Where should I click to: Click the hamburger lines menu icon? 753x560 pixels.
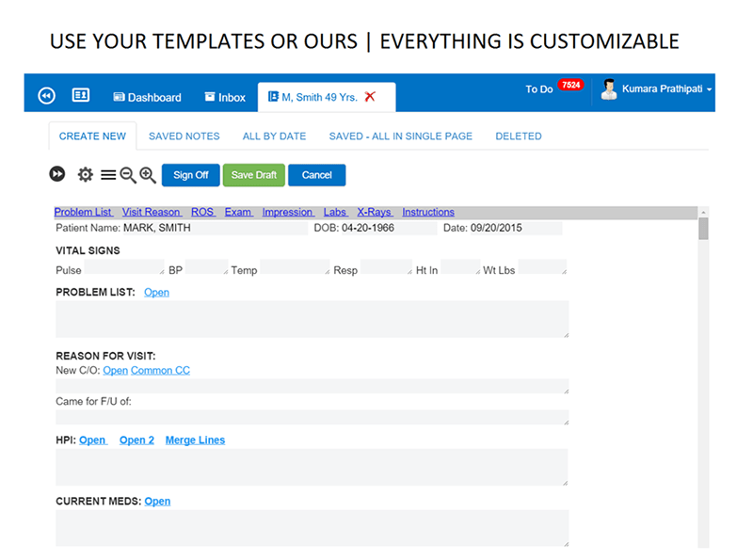click(x=108, y=175)
